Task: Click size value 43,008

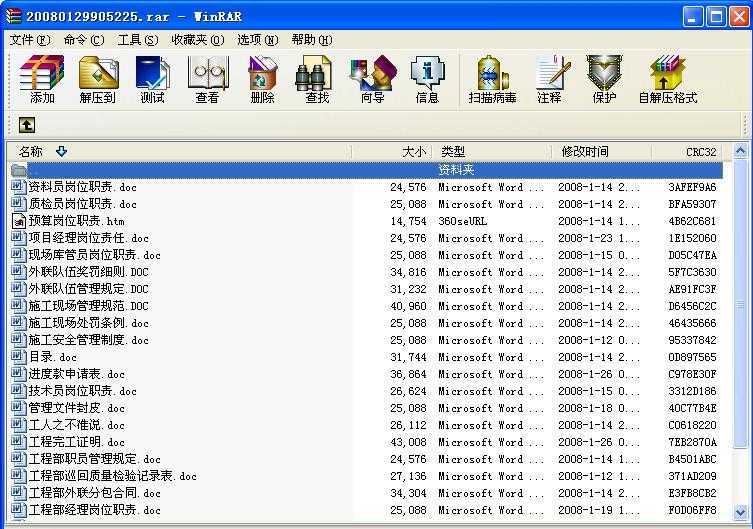Action: click(x=408, y=442)
